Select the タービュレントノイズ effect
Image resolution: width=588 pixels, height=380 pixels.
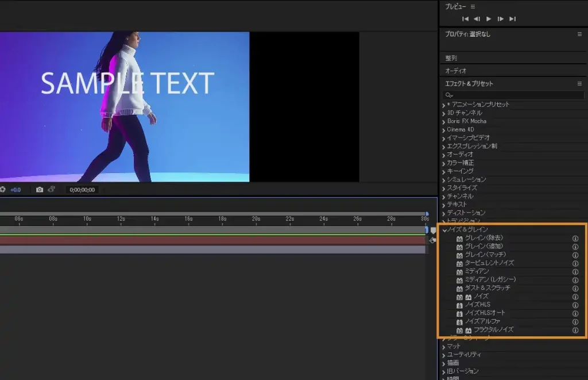pos(489,263)
